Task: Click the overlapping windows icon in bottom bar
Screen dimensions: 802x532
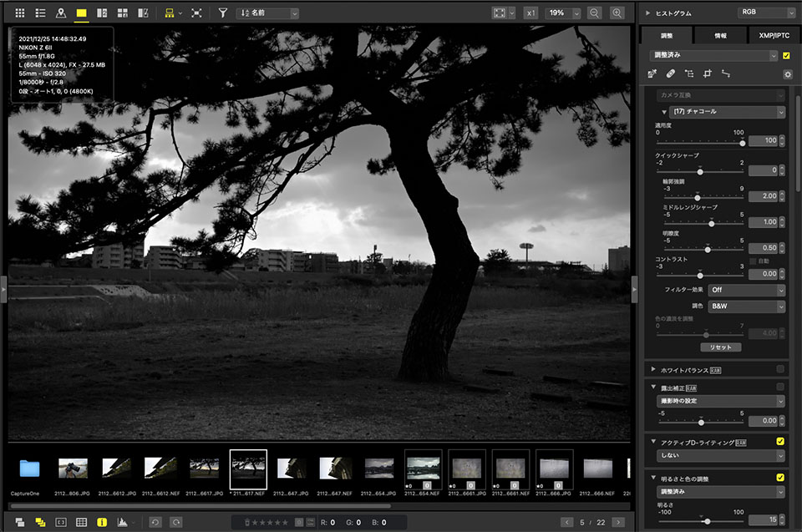Action: click(x=20, y=522)
